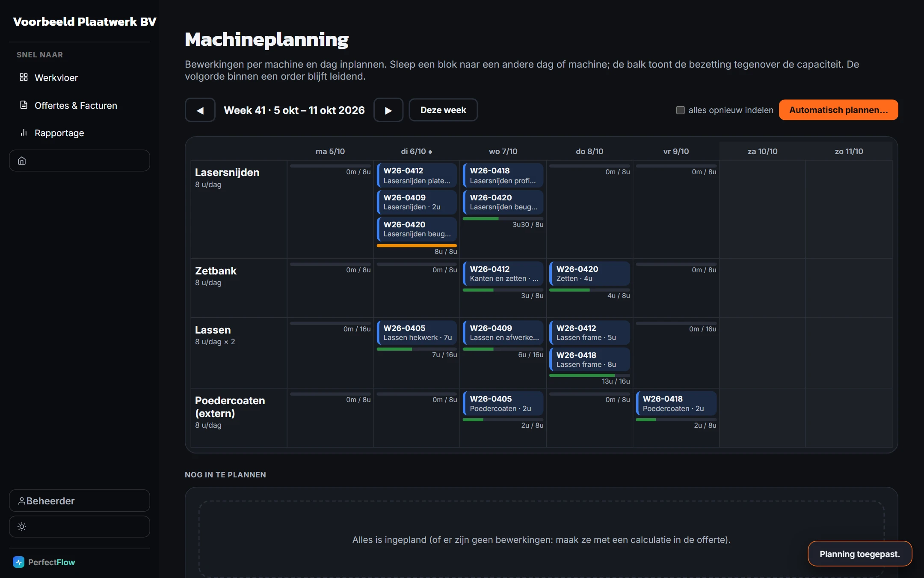Select W26-0418 Lassen frame 8u block
924x578 pixels.
click(589, 360)
